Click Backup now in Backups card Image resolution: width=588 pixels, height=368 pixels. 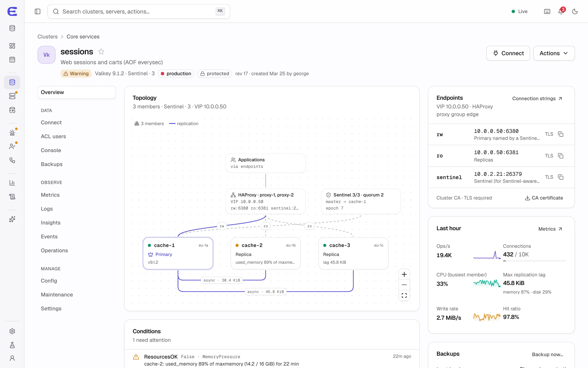[547, 354]
